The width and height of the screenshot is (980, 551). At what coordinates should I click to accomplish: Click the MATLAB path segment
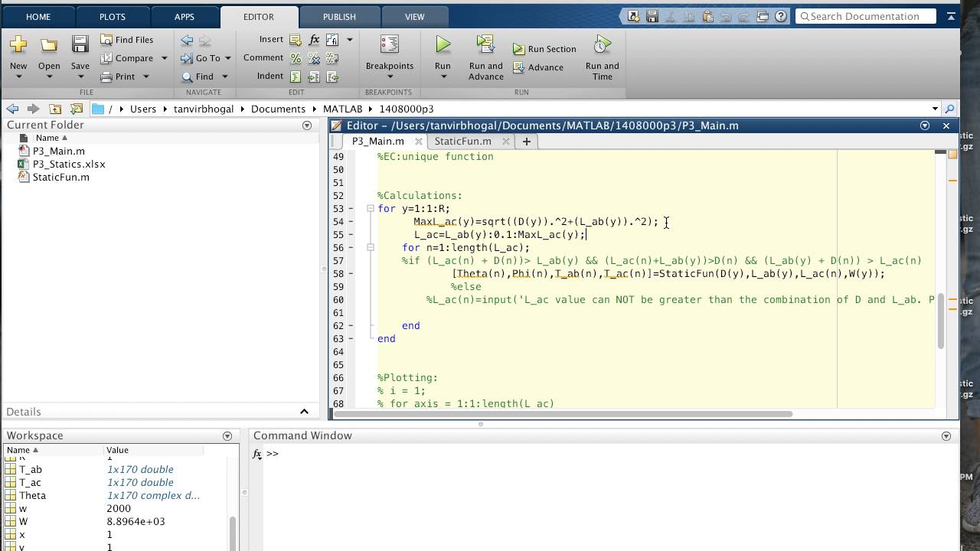(x=342, y=109)
